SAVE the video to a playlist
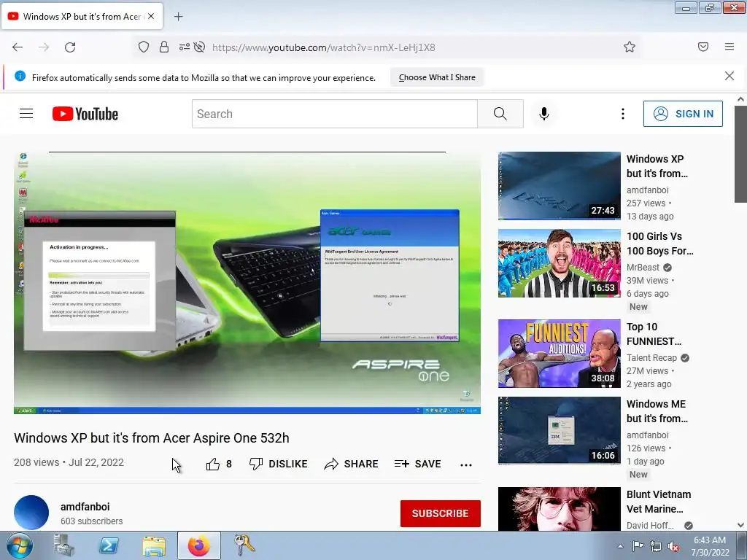The height and width of the screenshot is (560, 747). 418,464
